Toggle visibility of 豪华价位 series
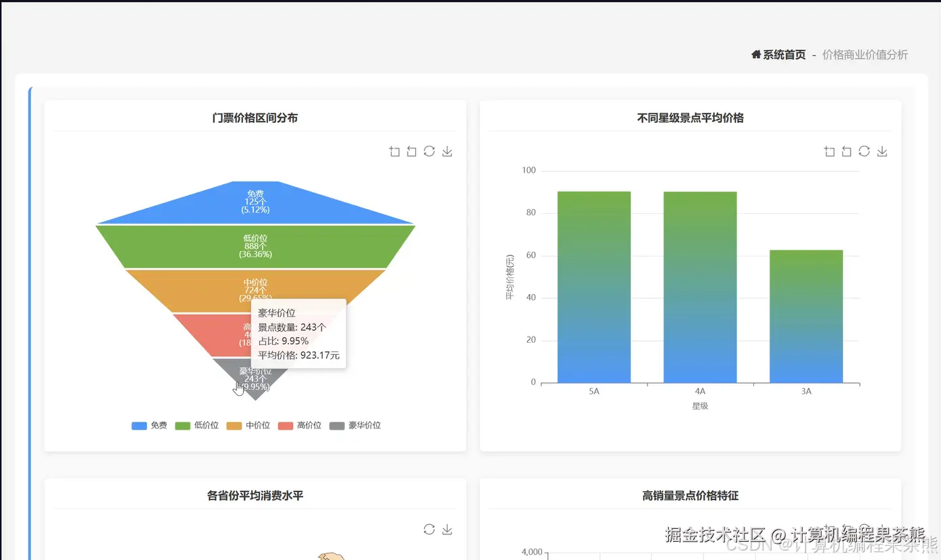The height and width of the screenshot is (560, 941). click(x=355, y=425)
